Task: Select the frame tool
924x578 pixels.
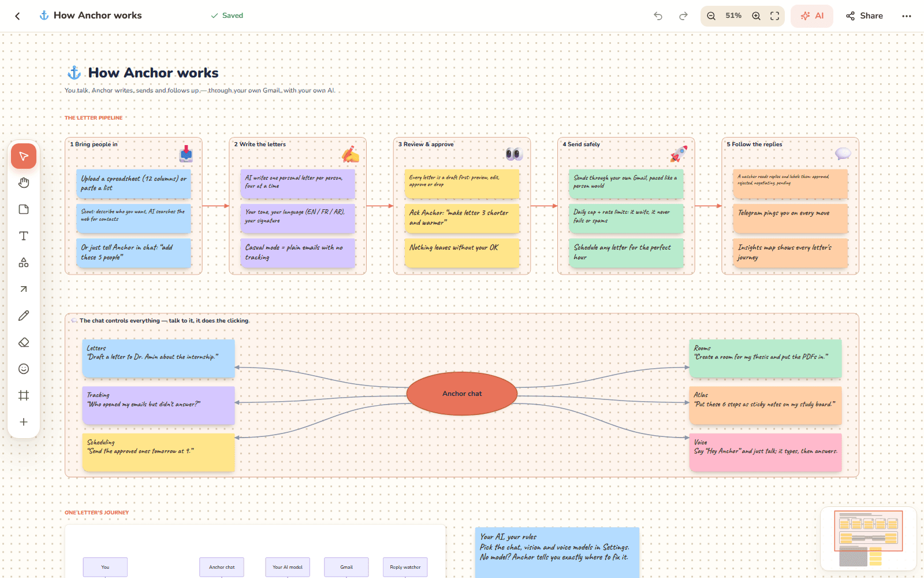Action: coord(24,395)
